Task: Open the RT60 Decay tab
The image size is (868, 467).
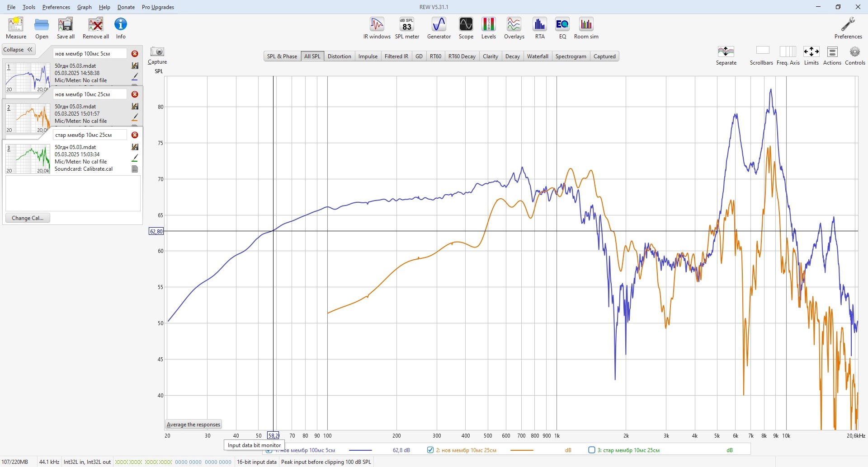Action: [462, 56]
